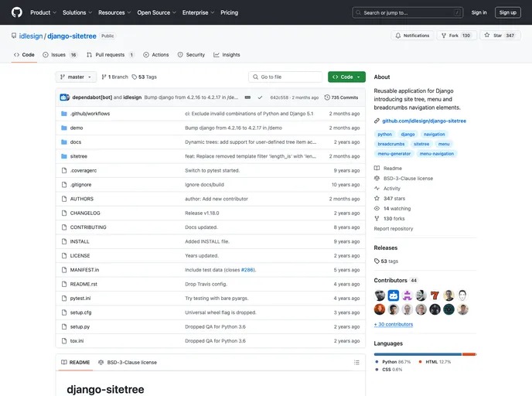The height and width of the screenshot is (396, 532).
Task: Open the 735 Commits history
Action: 341,97
